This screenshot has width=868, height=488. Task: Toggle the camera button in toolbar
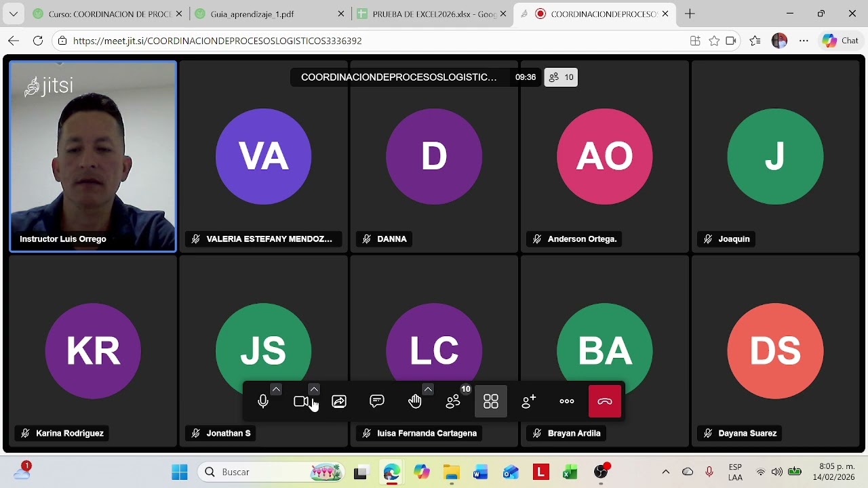(x=301, y=401)
